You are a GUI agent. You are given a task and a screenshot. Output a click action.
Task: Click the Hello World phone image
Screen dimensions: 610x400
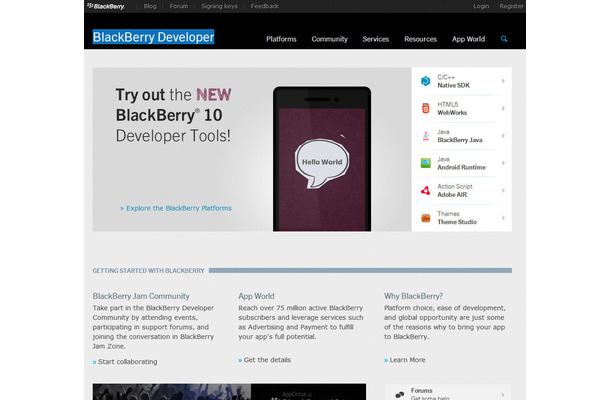tap(322, 159)
